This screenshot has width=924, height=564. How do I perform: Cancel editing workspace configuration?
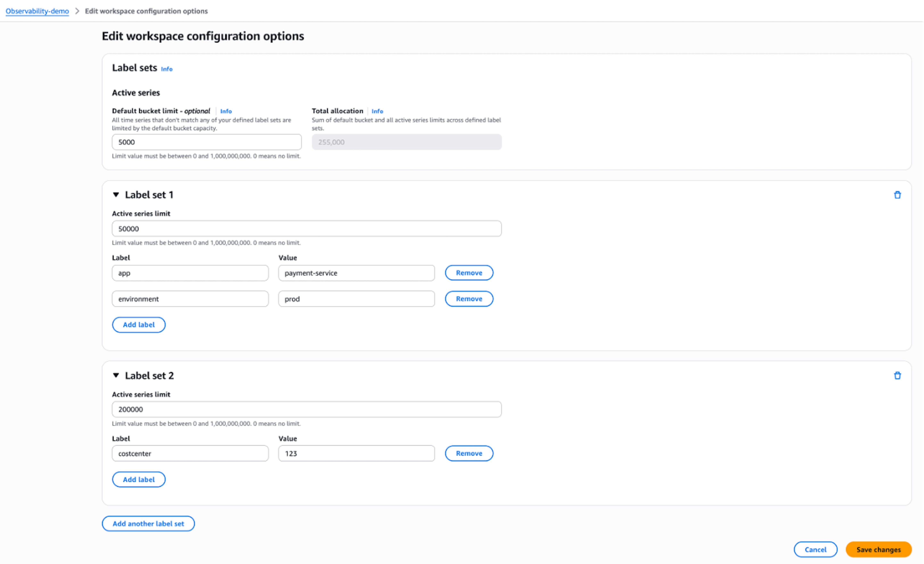[x=815, y=549]
